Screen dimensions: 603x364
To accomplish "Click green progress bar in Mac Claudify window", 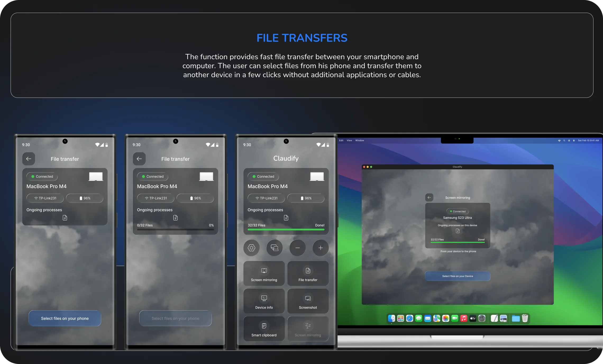I will [458, 242].
